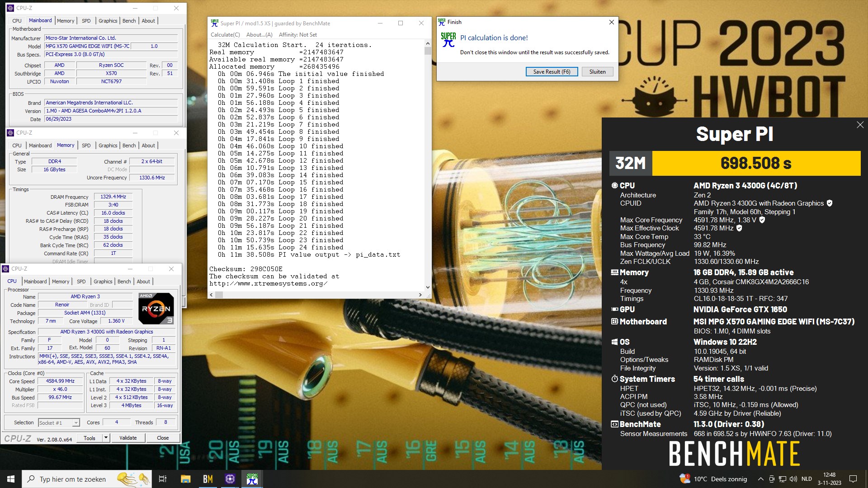Select About tab in CPU-Z motherboard window
Viewport: 868px width, 488px height.
[x=148, y=21]
